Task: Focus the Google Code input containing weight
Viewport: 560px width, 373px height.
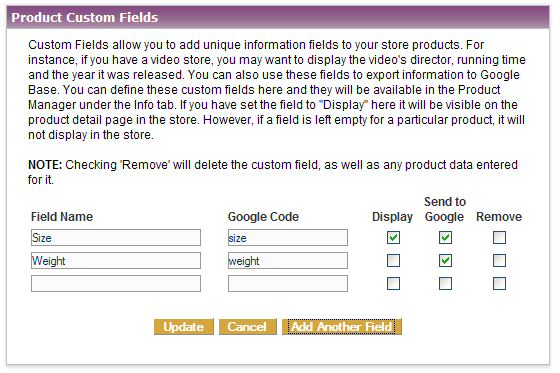Action: (288, 260)
